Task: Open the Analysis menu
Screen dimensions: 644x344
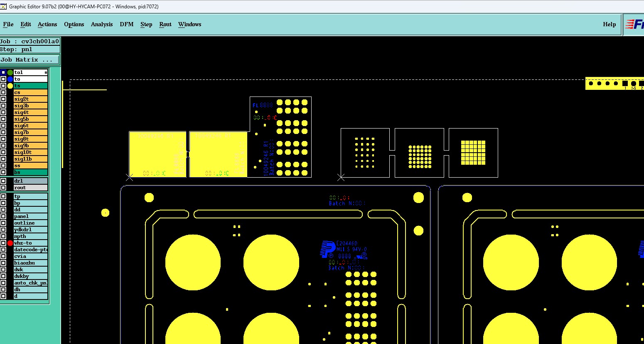Action: pyautogui.click(x=102, y=24)
